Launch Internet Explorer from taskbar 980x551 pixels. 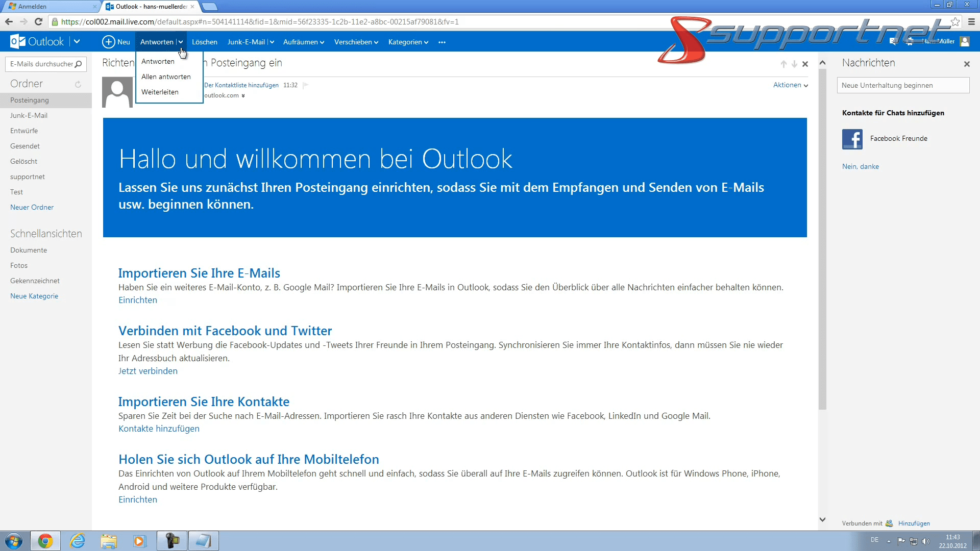tap(78, 541)
